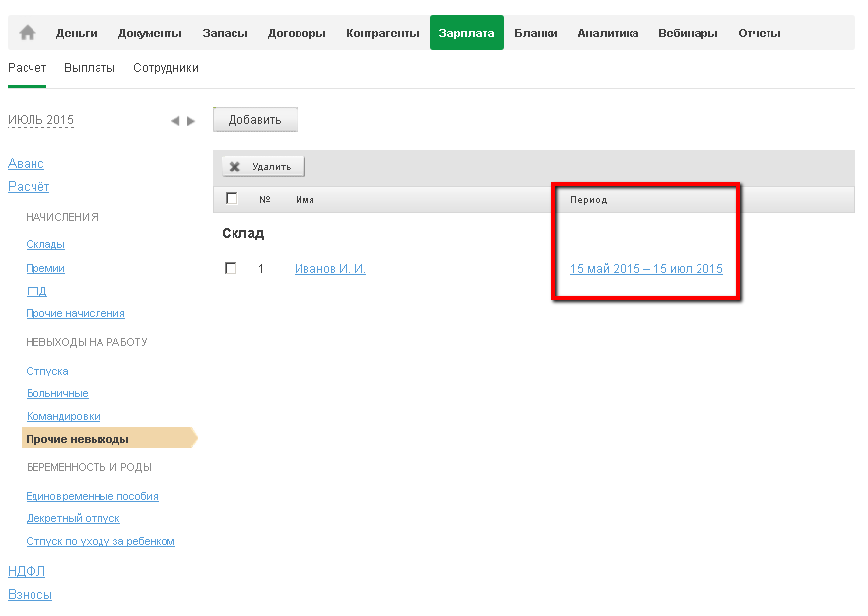Open the Договоры menu
The width and height of the screenshot is (868, 616).
pyautogui.click(x=297, y=34)
